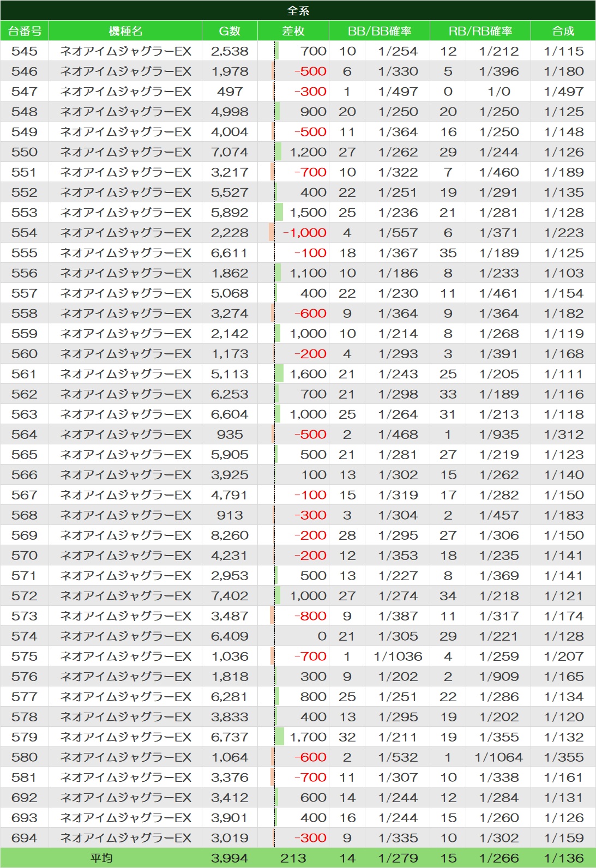Click 差枚 value -800 in row 573
This screenshot has width=596, height=868.
[x=310, y=616]
